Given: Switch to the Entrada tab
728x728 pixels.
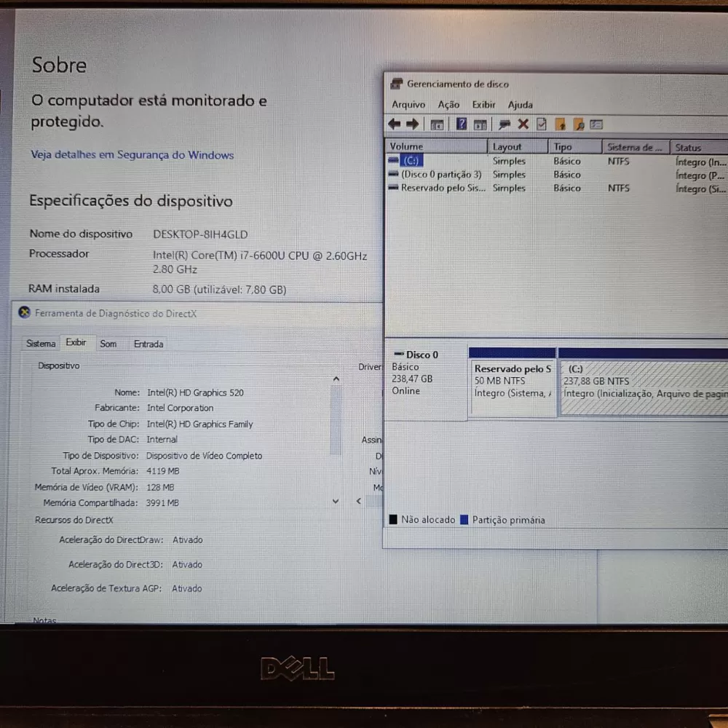Looking at the screenshot, I should (x=149, y=344).
